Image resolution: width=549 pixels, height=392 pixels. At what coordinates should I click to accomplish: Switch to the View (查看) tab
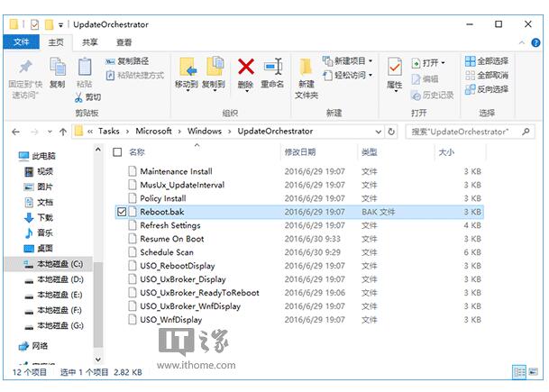coord(124,42)
